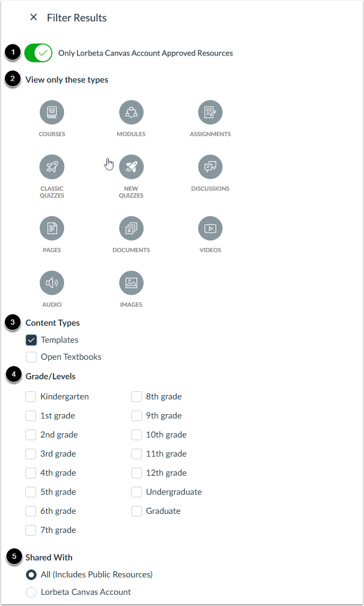Viewport: 364px width, 606px height.
Task: Select the Courses filter icon
Action: [52, 112]
